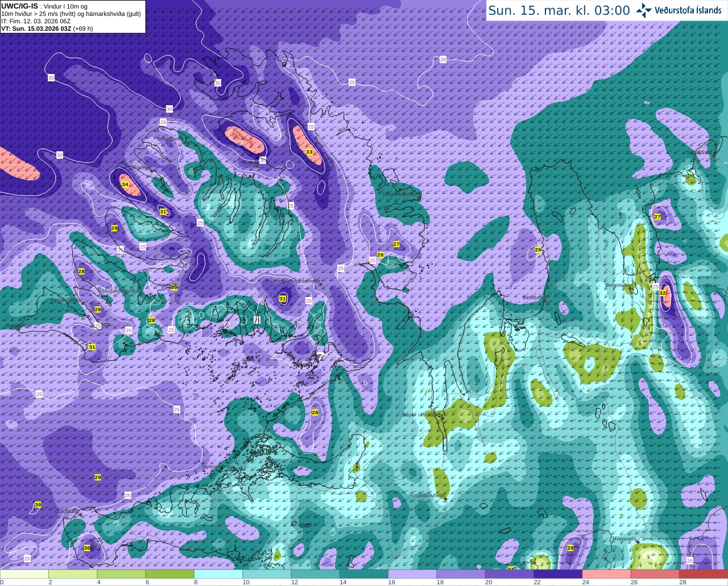Click the UWC/IG-IS header title

(x=19, y=6)
